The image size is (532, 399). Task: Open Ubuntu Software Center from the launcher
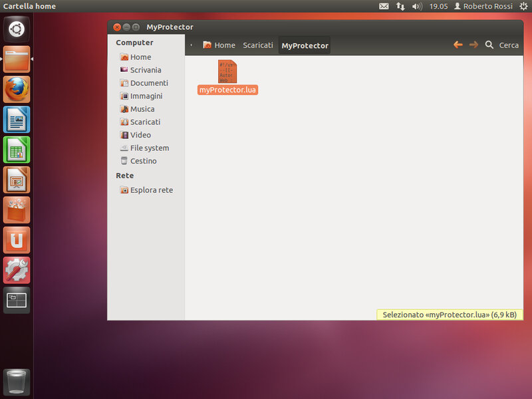tap(17, 210)
